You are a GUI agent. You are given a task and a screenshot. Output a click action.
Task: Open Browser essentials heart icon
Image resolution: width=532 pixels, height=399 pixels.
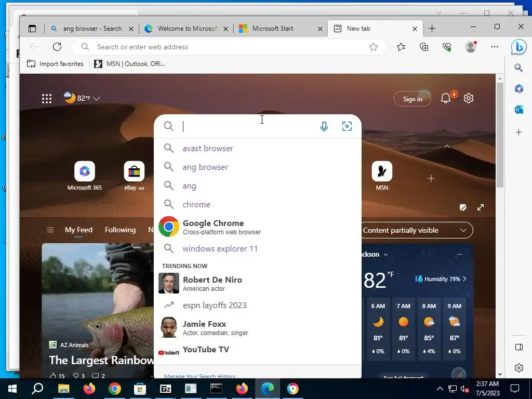pos(447,47)
